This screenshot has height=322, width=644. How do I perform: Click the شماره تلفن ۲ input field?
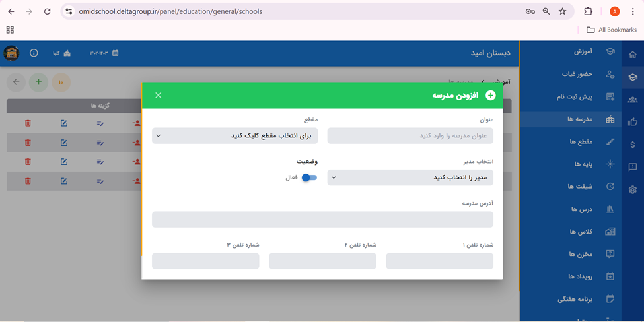[322, 261]
